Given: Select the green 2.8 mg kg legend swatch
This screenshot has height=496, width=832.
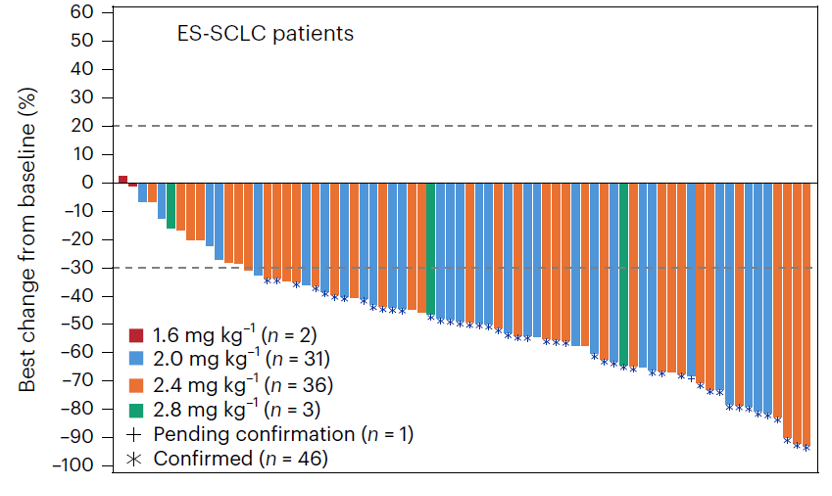Looking at the screenshot, I should 135,409.
